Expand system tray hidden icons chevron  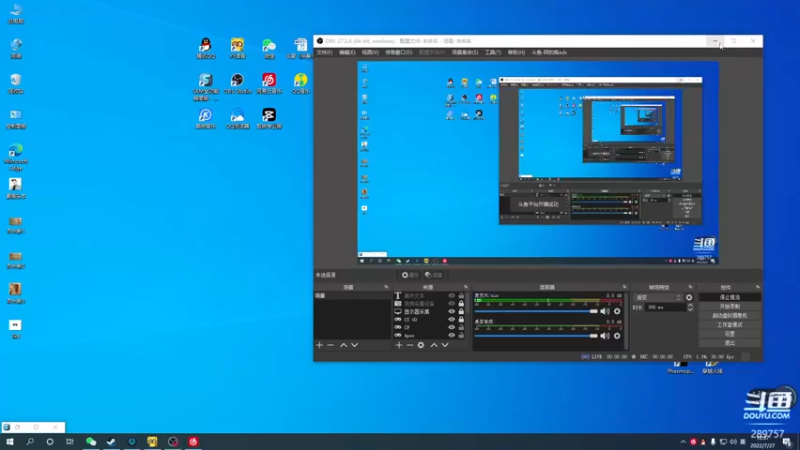(683, 442)
